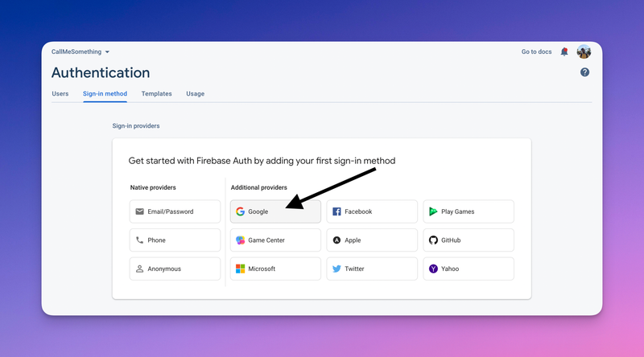Open the user profile avatar
Viewport: 644px width, 357px height.
pos(584,51)
